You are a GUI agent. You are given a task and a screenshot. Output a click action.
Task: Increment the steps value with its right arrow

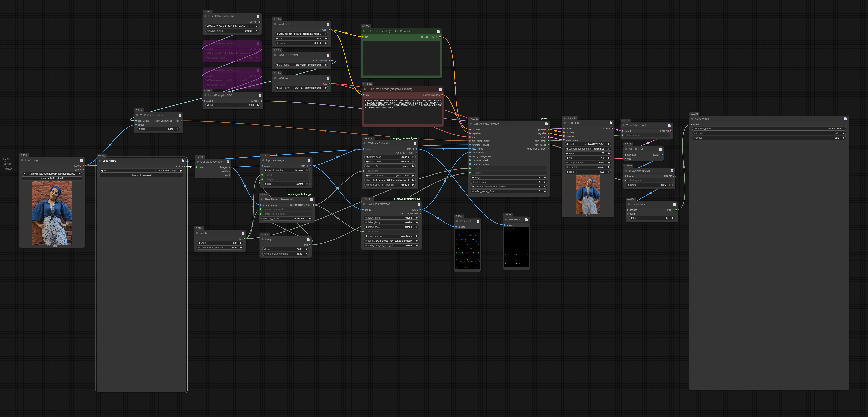coord(609,153)
